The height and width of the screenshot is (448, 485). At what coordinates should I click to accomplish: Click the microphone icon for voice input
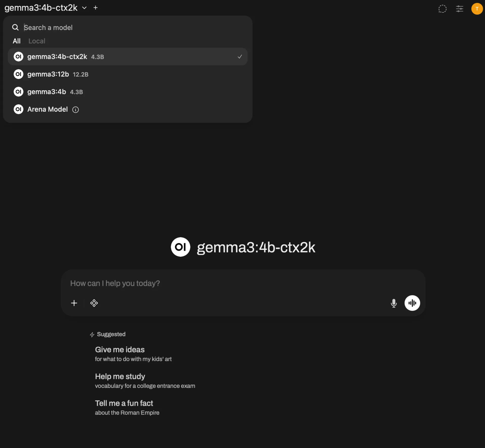point(394,303)
